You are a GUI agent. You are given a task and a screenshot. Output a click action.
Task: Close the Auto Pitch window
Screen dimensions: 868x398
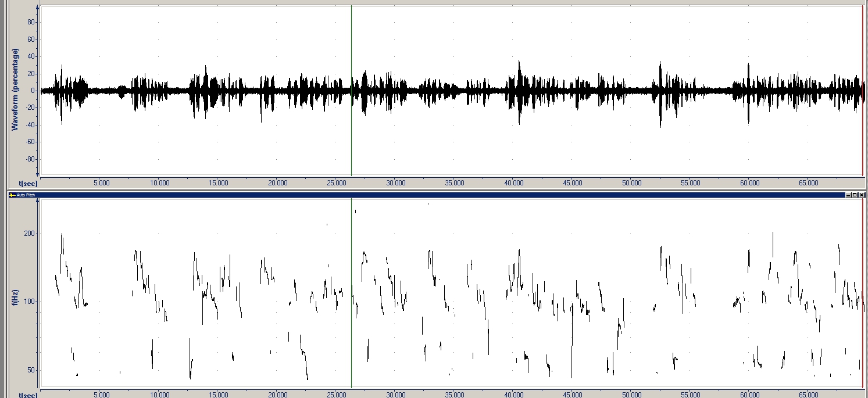click(862, 195)
